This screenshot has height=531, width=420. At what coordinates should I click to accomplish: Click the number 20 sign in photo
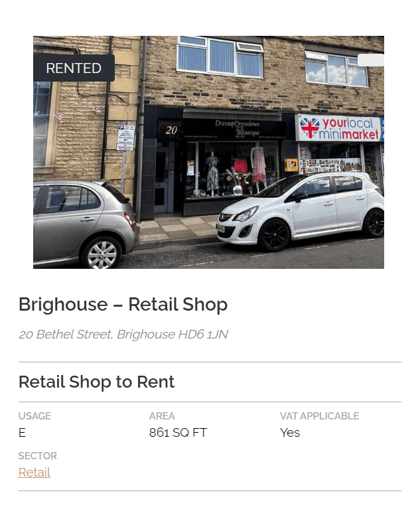171,130
